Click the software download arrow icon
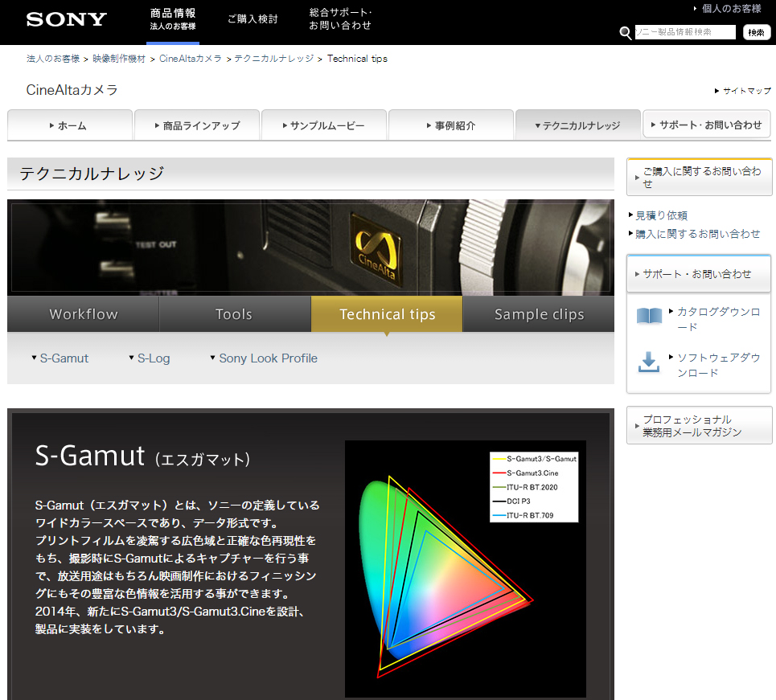 [x=649, y=364]
